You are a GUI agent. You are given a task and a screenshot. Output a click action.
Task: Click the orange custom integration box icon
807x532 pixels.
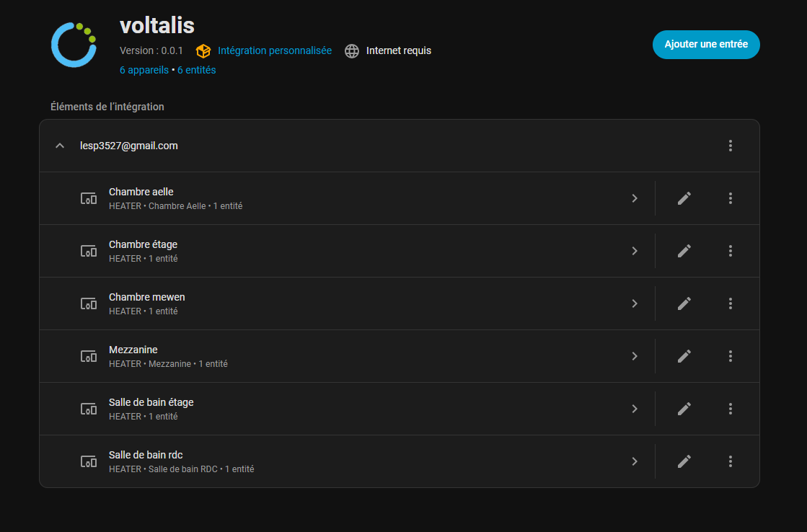pyautogui.click(x=203, y=51)
